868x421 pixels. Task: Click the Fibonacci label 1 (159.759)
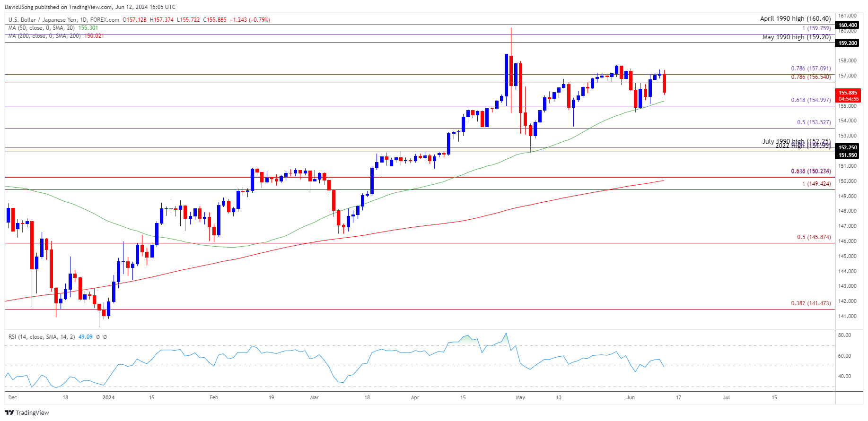[816, 28]
